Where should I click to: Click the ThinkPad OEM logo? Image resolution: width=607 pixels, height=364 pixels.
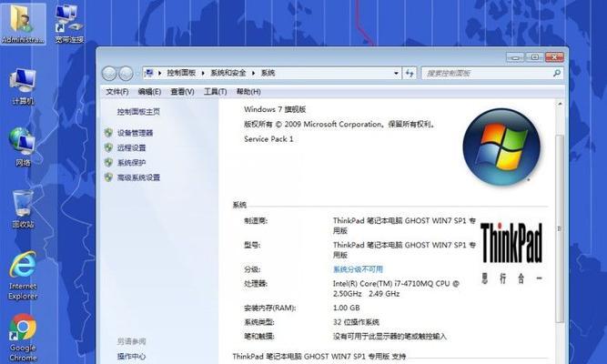coord(511,252)
